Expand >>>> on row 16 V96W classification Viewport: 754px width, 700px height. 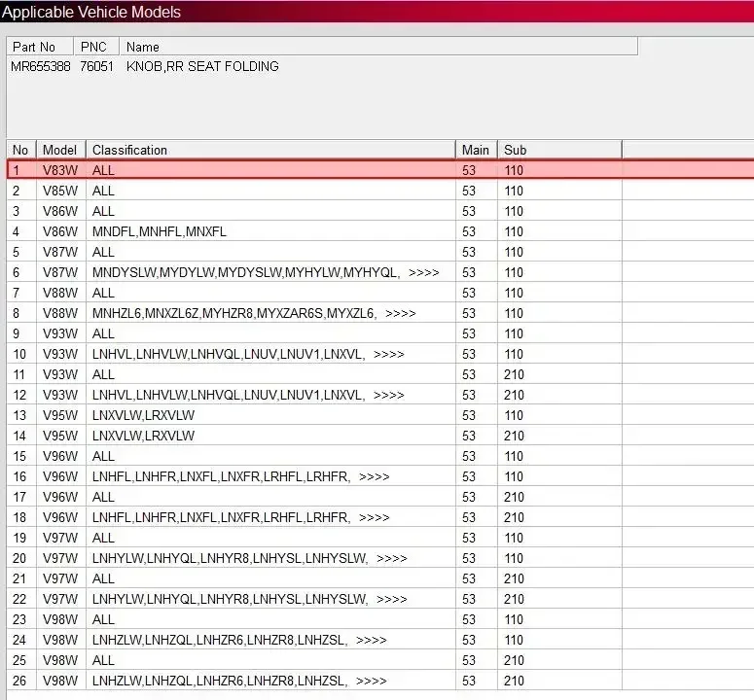[x=375, y=477]
